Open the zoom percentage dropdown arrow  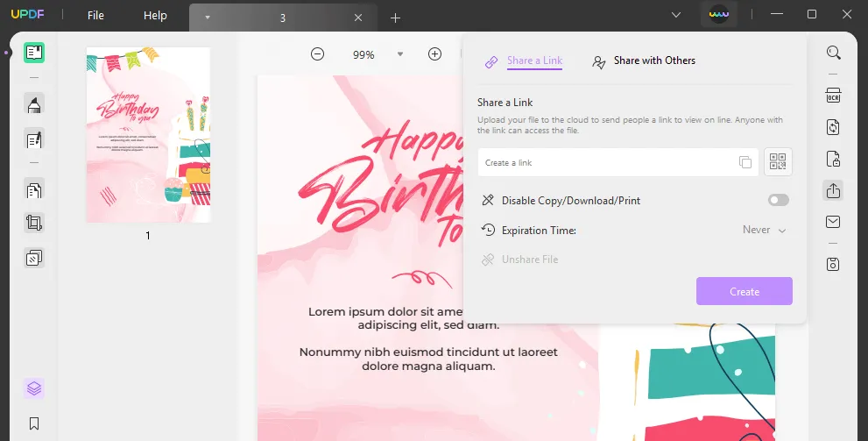[x=400, y=54]
